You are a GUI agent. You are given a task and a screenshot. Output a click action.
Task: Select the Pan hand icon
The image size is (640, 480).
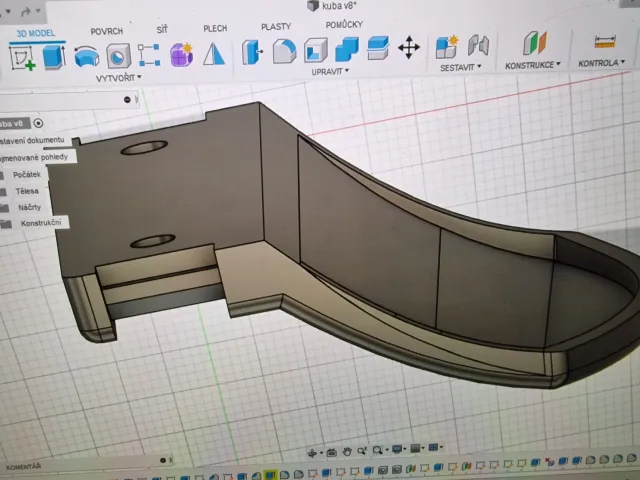347,451
